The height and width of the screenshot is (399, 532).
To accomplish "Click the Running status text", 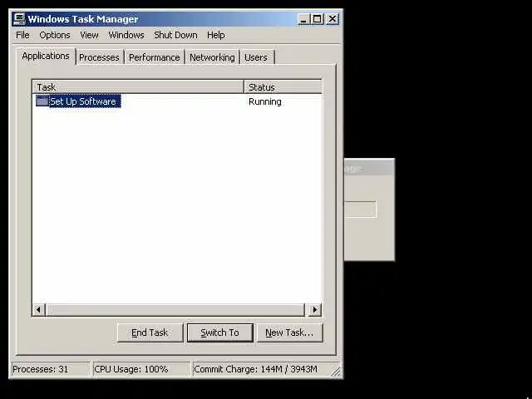I will (x=265, y=101).
